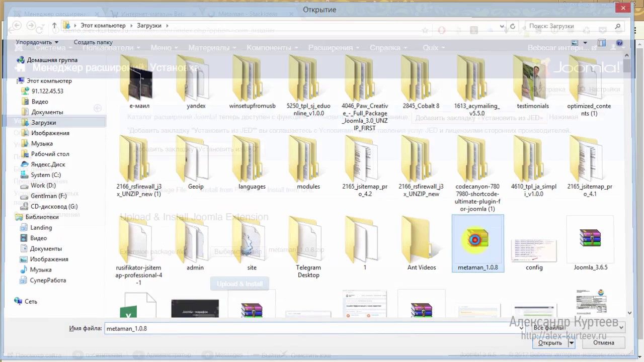Click the Создать папку button

click(x=93, y=42)
